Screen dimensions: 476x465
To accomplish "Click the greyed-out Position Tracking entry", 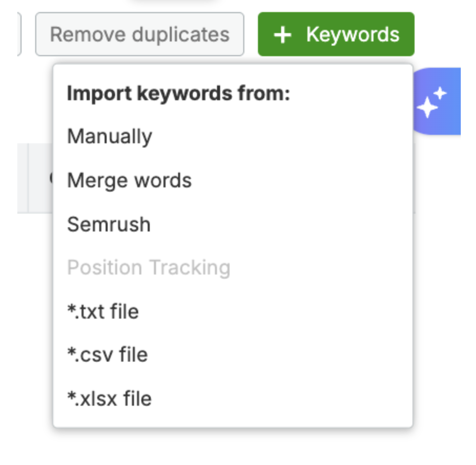I will coord(149,268).
